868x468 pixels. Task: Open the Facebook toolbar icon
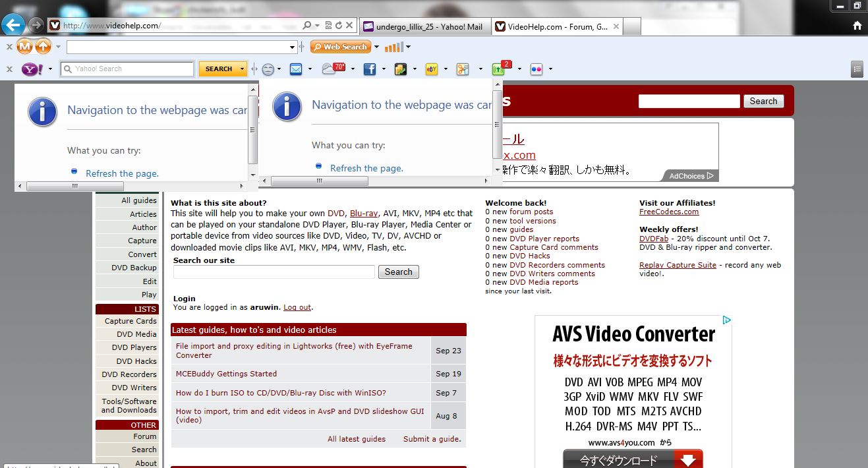[370, 69]
